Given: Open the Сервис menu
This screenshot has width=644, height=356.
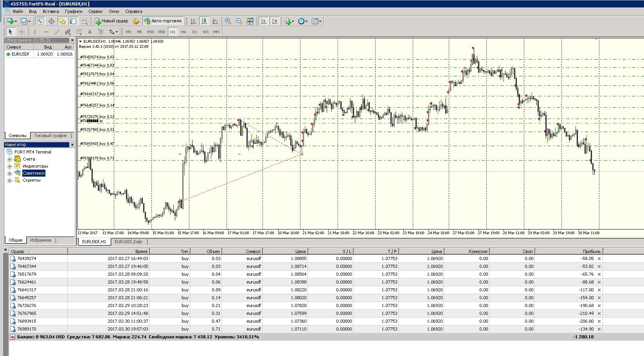Looking at the screenshot, I should point(95,11).
